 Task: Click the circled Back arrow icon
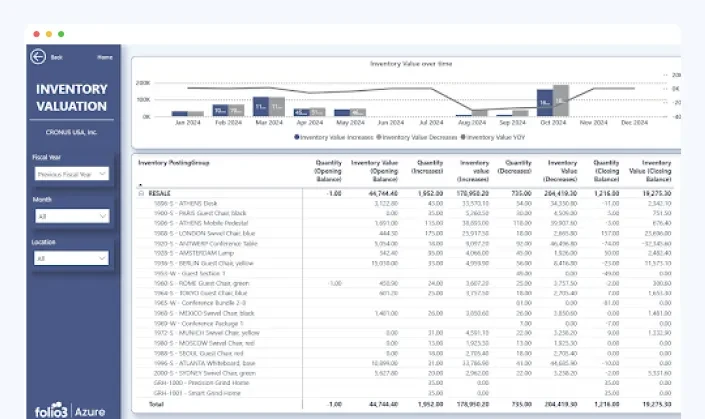pos(38,57)
